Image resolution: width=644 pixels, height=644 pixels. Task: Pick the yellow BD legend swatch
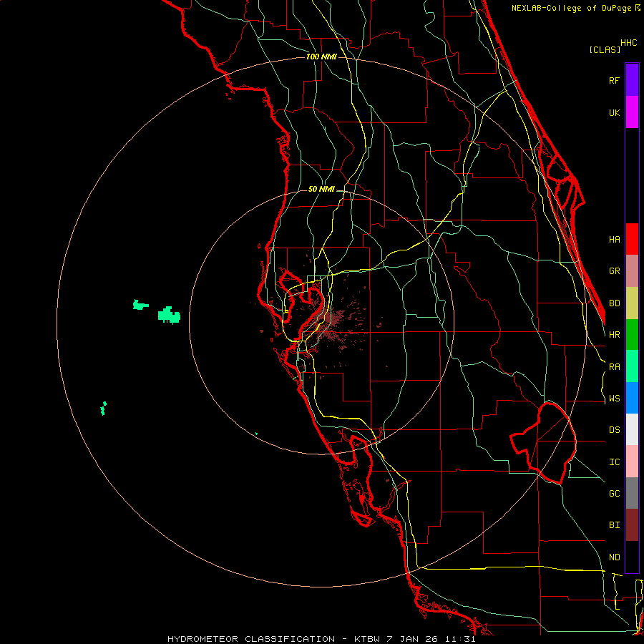[x=632, y=303]
